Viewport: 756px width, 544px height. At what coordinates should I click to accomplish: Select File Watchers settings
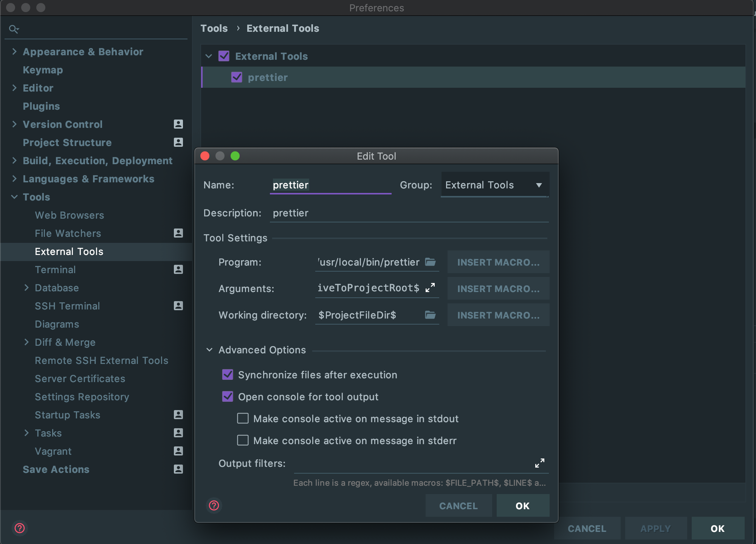point(68,233)
